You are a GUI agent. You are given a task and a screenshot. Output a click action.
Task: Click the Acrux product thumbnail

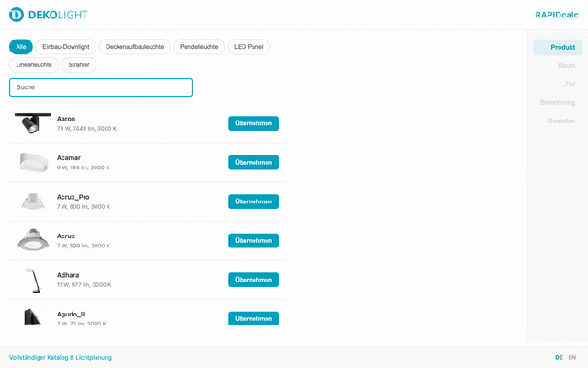33,239
